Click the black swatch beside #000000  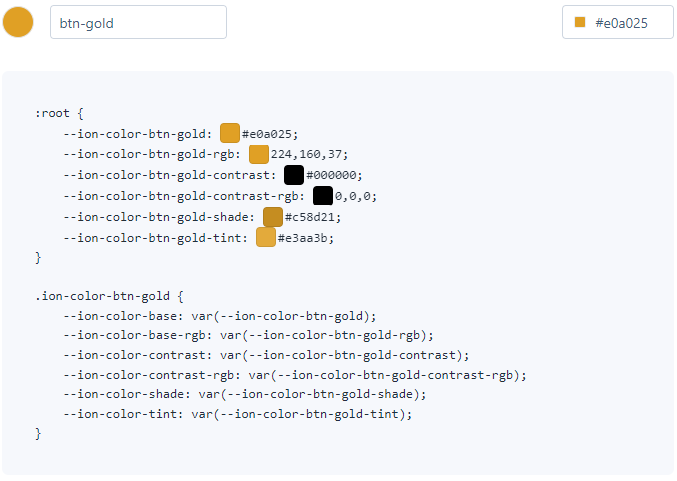pyautogui.click(x=294, y=175)
